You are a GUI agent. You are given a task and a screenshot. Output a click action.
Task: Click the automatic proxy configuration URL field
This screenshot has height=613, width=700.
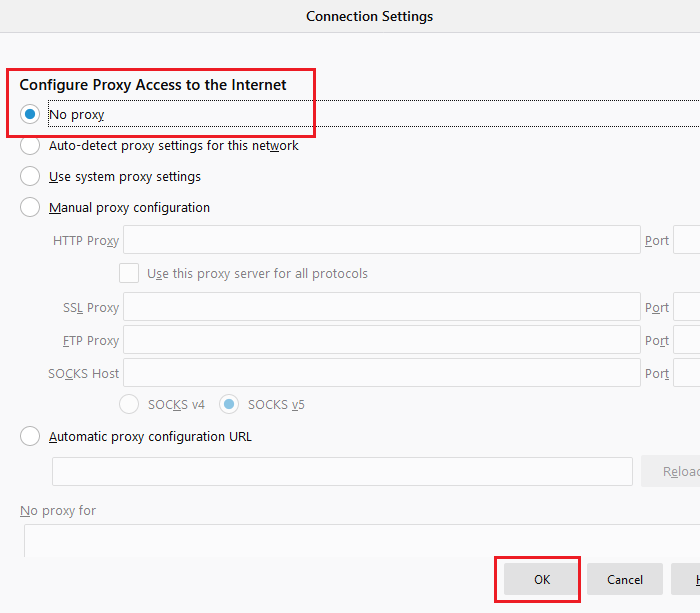tap(342, 471)
